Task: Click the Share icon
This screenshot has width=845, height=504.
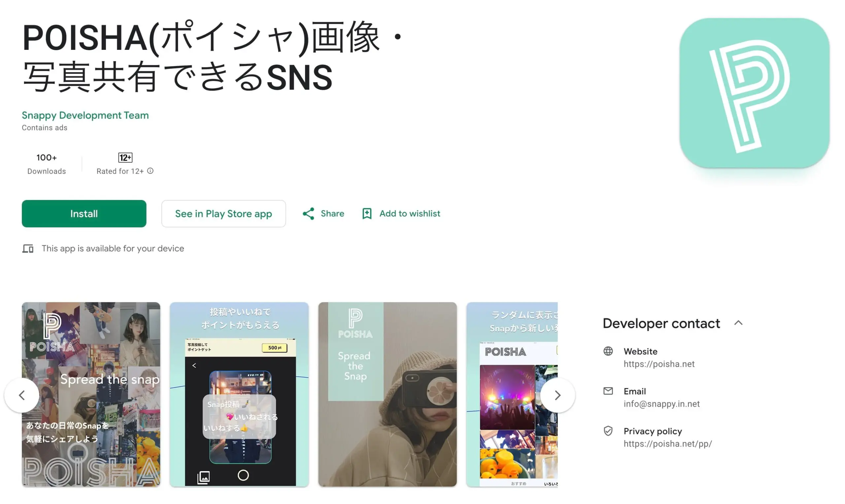Action: pos(308,213)
